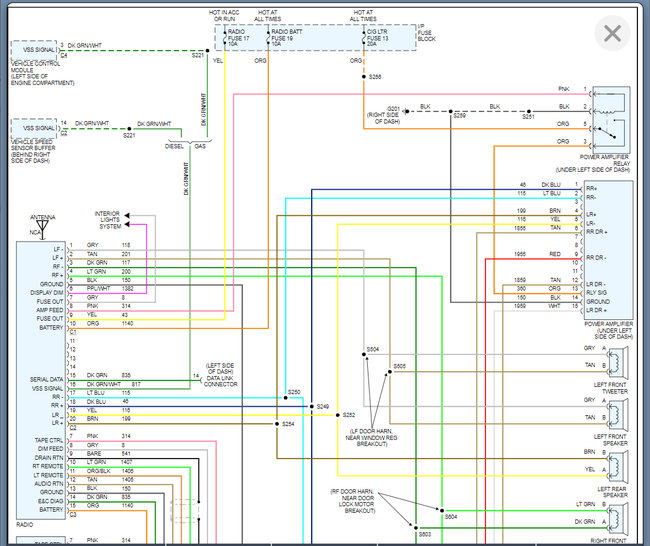The image size is (650, 546).
Task: Click the 'GAS' branch label
Action: [x=200, y=146]
